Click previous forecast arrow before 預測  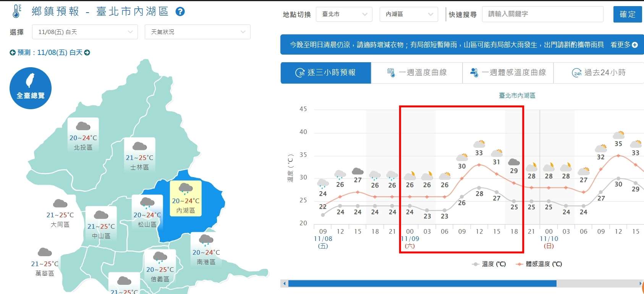[x=13, y=53]
